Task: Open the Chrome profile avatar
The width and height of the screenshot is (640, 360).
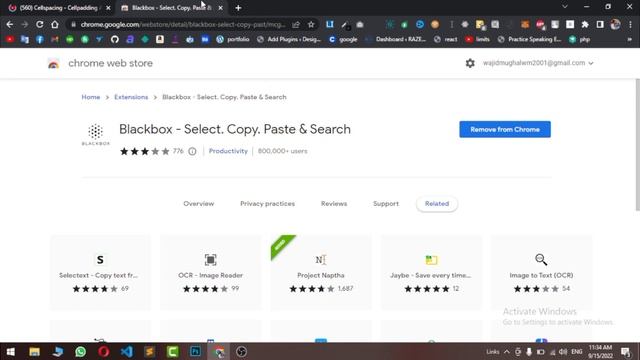Action: 615,24
